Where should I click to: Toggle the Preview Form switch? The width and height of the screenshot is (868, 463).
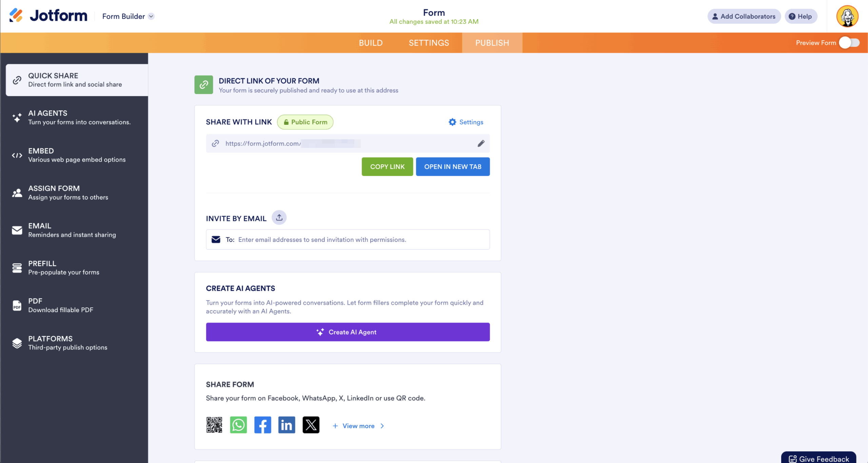[x=849, y=43]
